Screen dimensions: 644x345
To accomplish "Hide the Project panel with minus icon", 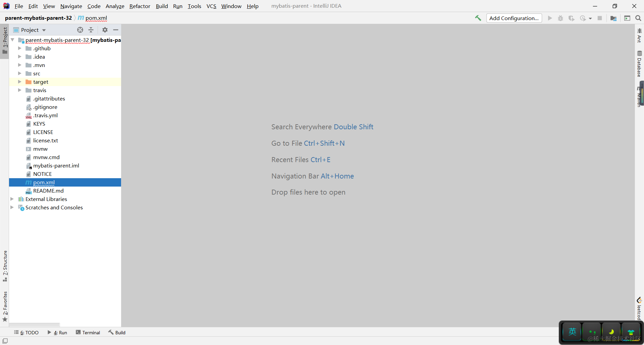I will (116, 30).
